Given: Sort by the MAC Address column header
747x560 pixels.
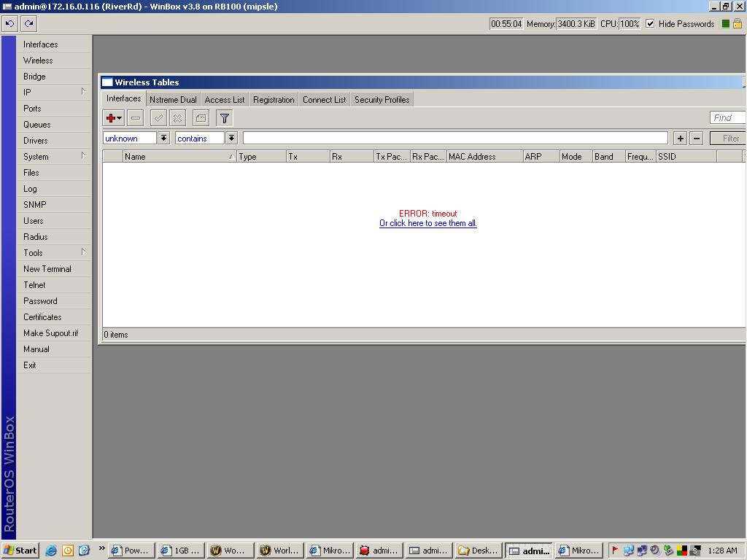Looking at the screenshot, I should 484,157.
